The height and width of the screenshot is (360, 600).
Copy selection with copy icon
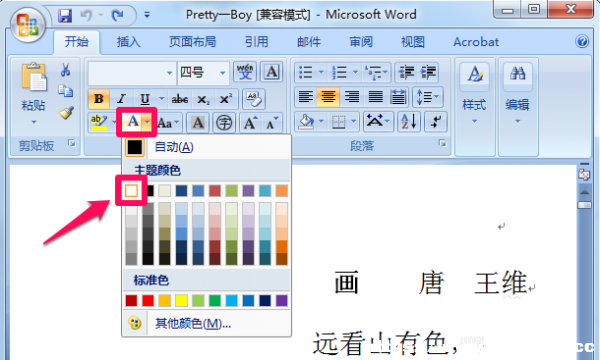[66, 91]
